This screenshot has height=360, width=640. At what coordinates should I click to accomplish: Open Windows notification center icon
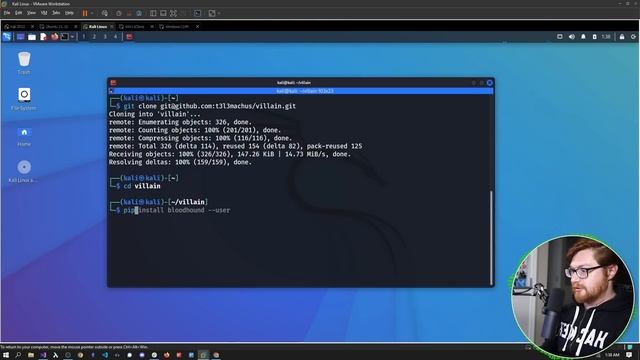click(629, 355)
